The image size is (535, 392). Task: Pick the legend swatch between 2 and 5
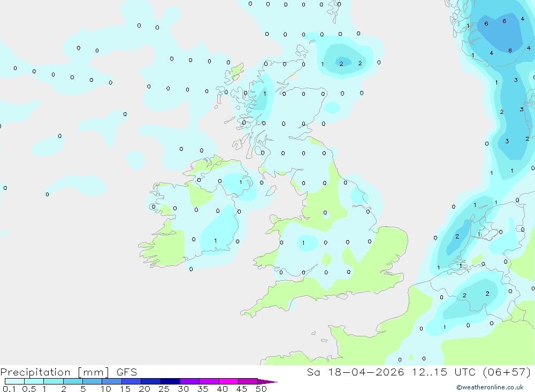coord(73,381)
